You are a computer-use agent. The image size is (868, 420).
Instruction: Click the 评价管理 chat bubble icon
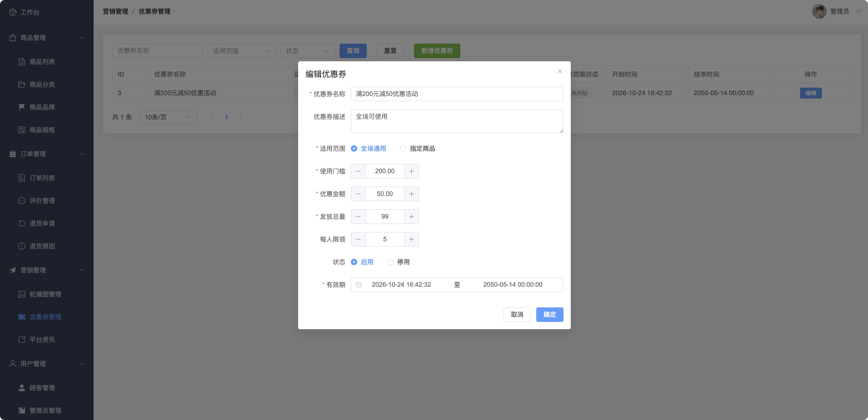(22, 200)
